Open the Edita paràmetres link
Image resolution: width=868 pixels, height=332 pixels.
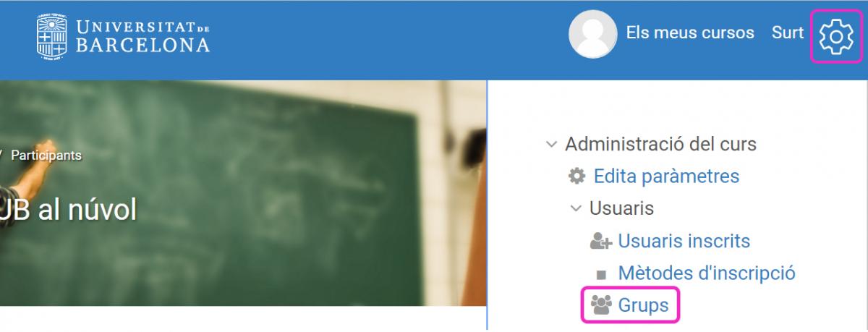666,176
